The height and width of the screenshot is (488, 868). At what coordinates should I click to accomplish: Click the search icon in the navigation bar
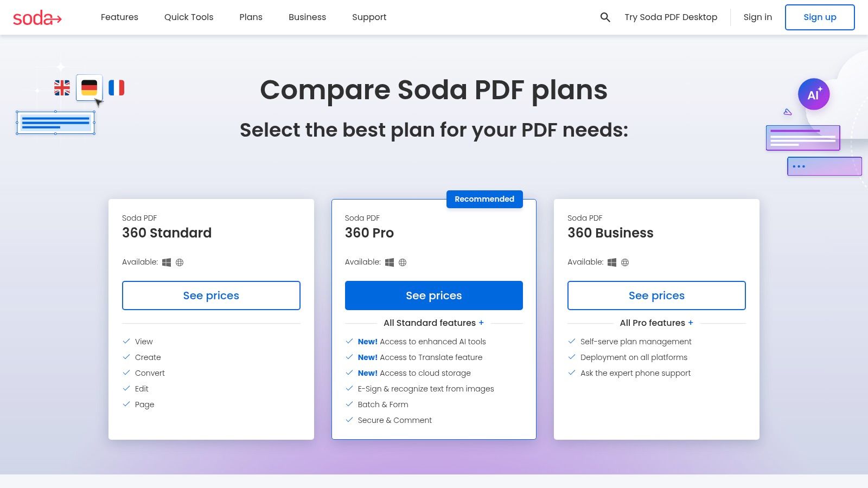click(604, 17)
